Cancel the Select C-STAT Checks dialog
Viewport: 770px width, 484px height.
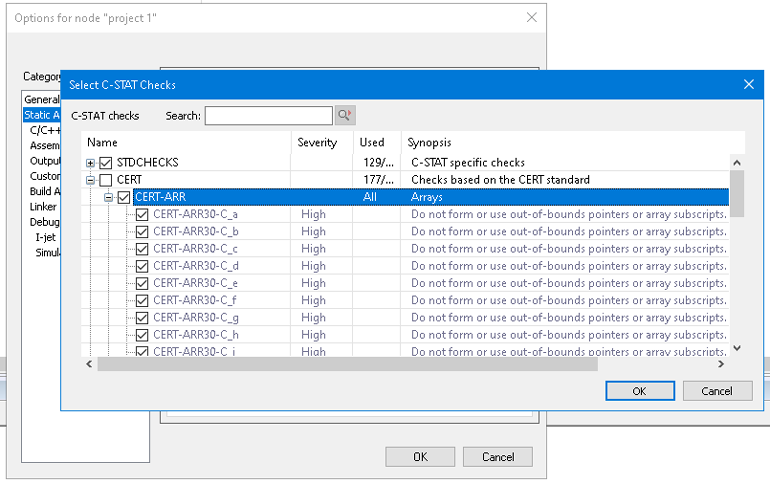click(x=716, y=391)
